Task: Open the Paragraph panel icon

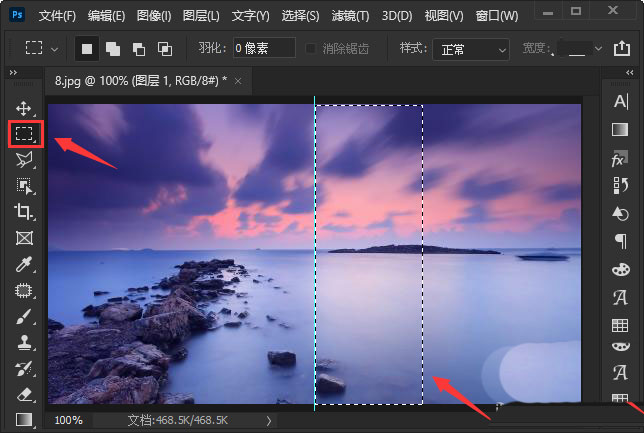Action: pyautogui.click(x=619, y=241)
